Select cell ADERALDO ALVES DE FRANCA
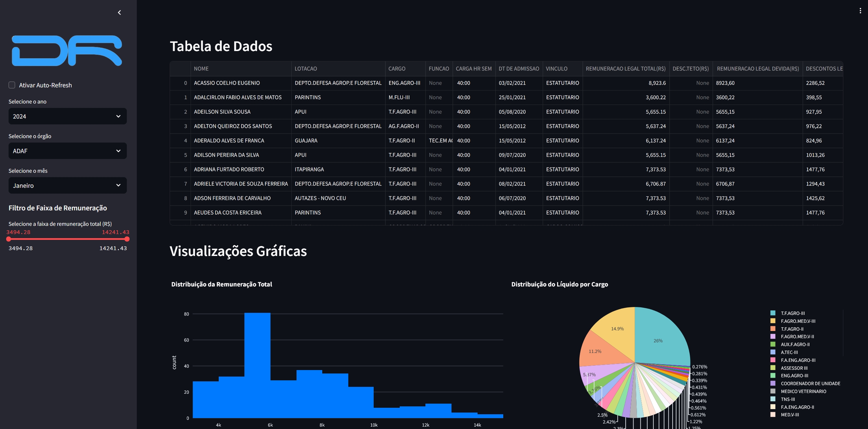Viewport: 868px width, 429px height. (x=241, y=140)
